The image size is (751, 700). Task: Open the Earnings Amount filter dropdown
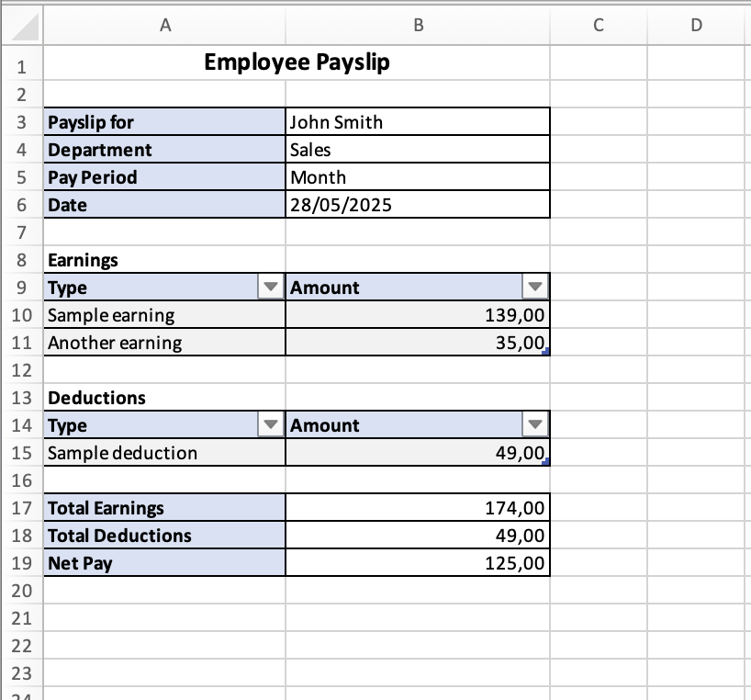pos(535,287)
